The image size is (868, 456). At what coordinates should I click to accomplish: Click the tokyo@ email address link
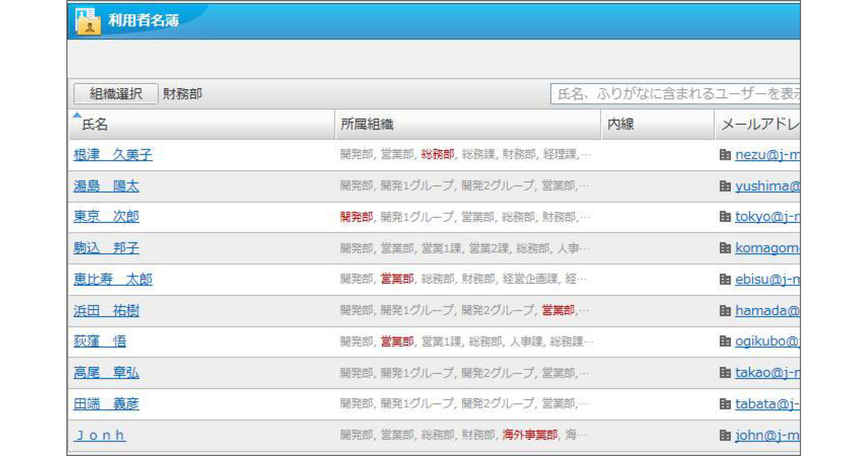(768, 217)
